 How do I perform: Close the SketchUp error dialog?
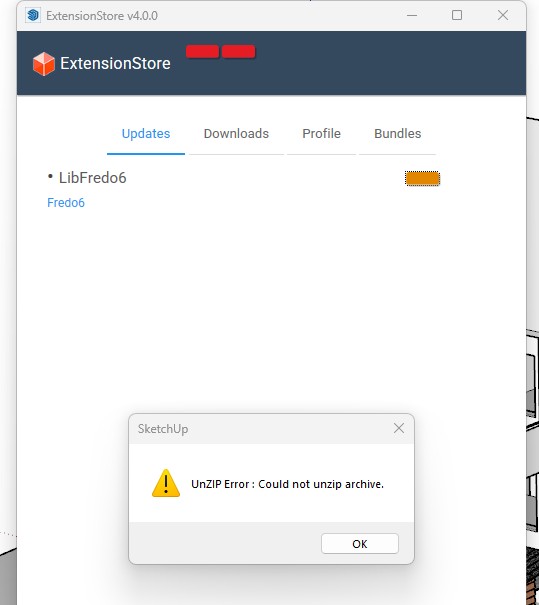pos(399,428)
